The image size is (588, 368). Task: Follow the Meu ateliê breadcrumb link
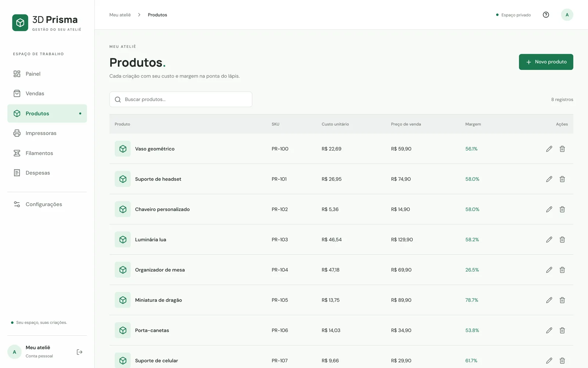120,15
